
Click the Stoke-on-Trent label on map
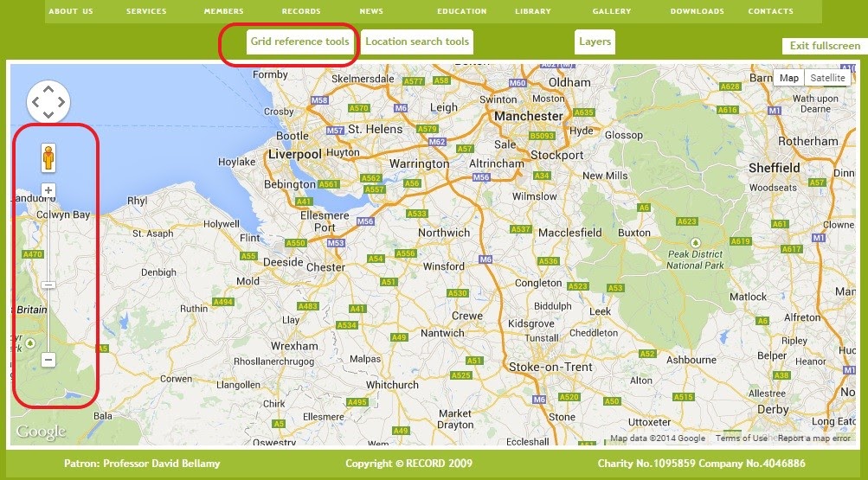550,368
